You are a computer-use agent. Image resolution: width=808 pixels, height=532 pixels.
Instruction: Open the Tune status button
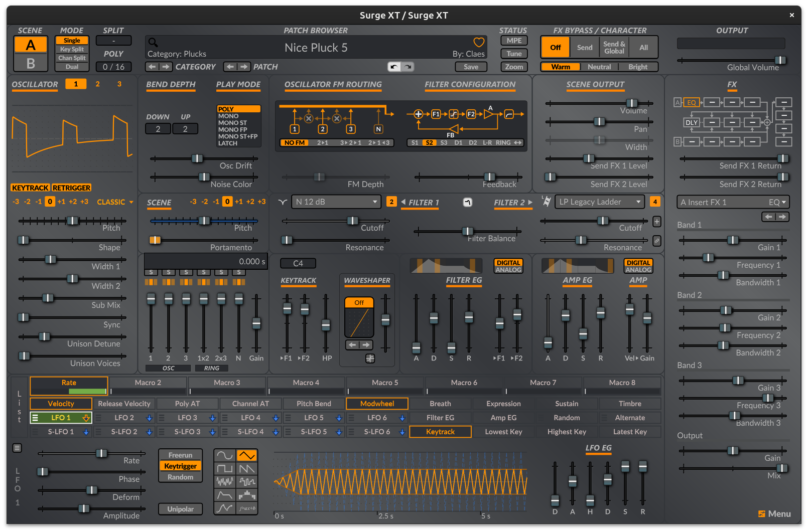[x=514, y=54]
